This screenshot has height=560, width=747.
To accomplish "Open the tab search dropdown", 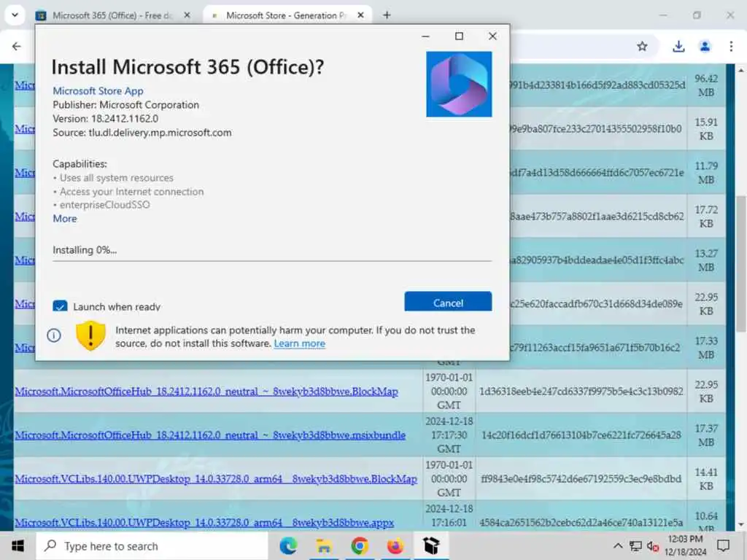I will click(15, 15).
